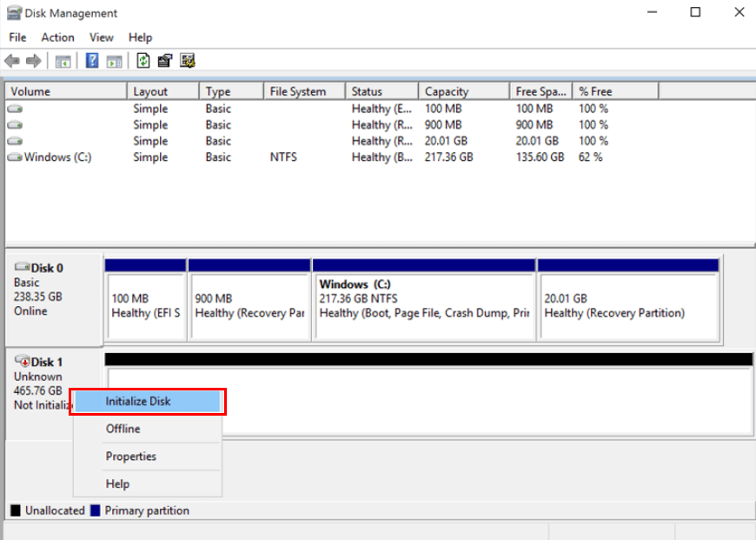Select the Disk 1 drive icon with red arrow
The image size is (756, 540).
pos(23,361)
